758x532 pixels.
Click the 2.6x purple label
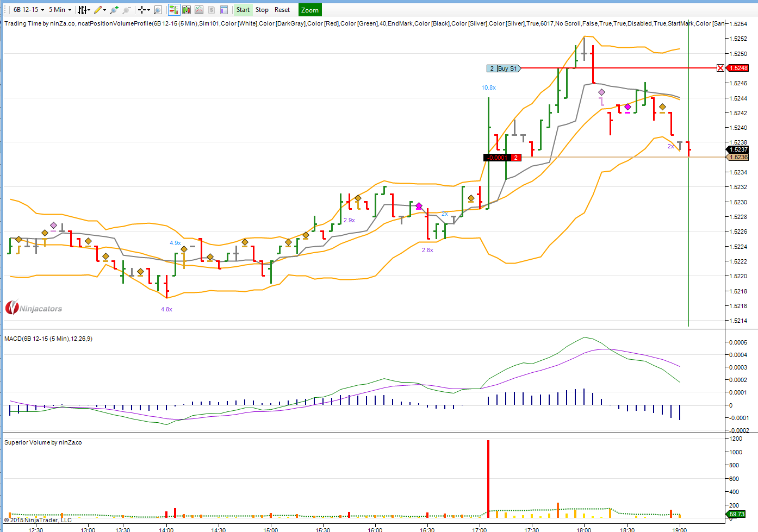pyautogui.click(x=427, y=250)
